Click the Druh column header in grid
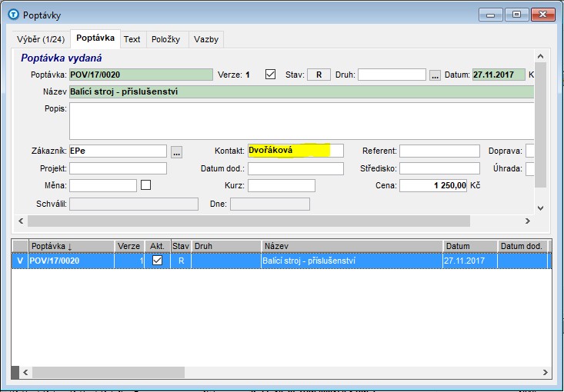Image resolution: width=564 pixels, height=392 pixels. click(x=226, y=246)
